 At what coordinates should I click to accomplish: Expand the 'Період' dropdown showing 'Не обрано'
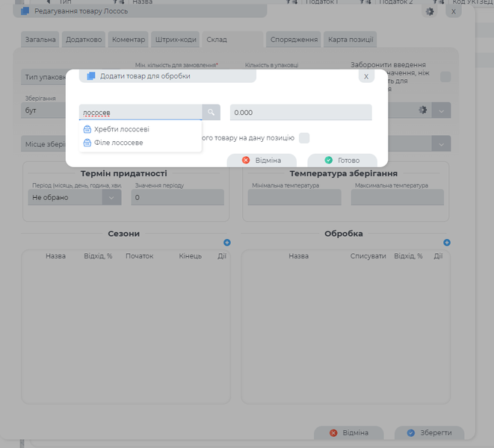point(111,197)
